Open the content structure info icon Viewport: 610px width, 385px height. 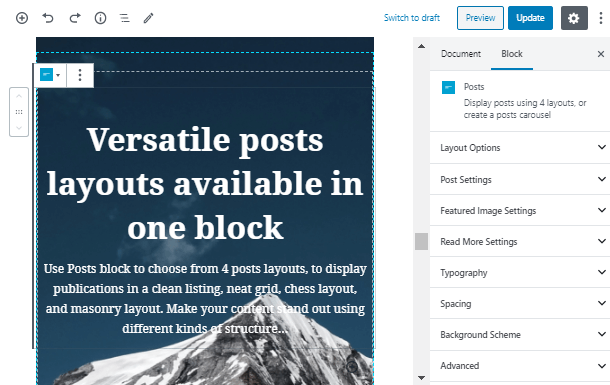100,18
